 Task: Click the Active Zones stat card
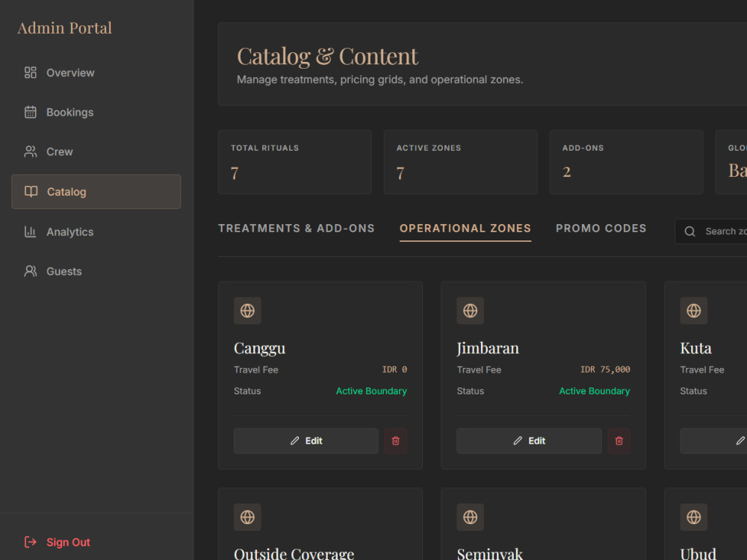pyautogui.click(x=461, y=162)
